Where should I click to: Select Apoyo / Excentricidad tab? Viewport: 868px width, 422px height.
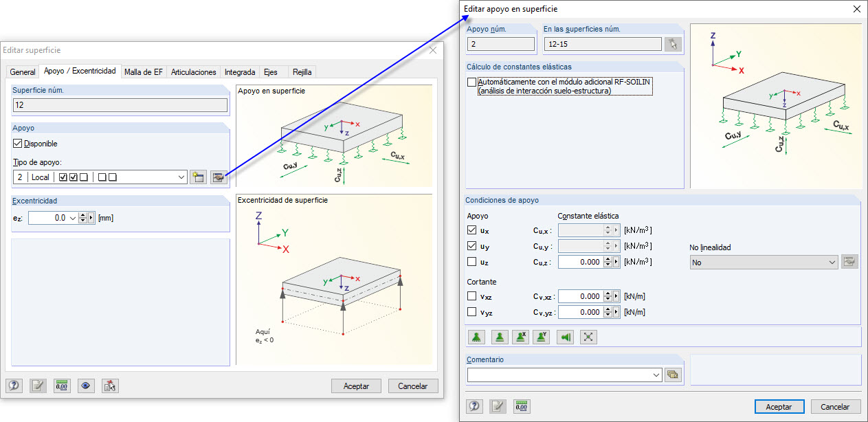80,71
